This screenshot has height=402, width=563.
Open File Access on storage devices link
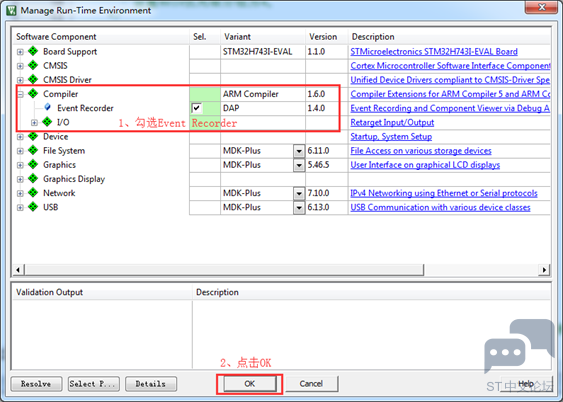[x=421, y=151]
